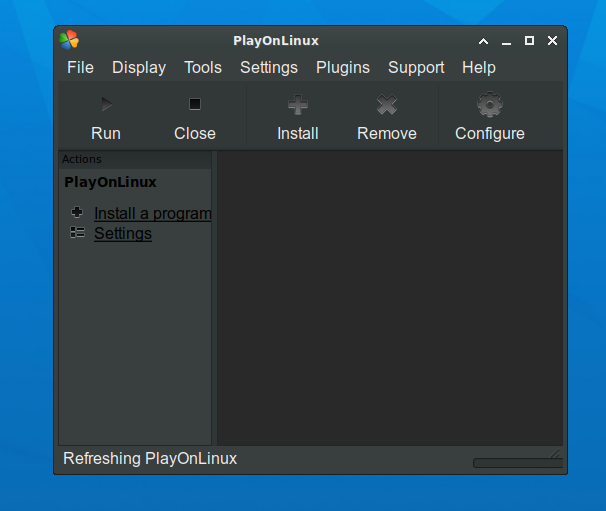The height and width of the screenshot is (511, 606).
Task: Open the Settings menu in menu bar
Action: tap(269, 68)
